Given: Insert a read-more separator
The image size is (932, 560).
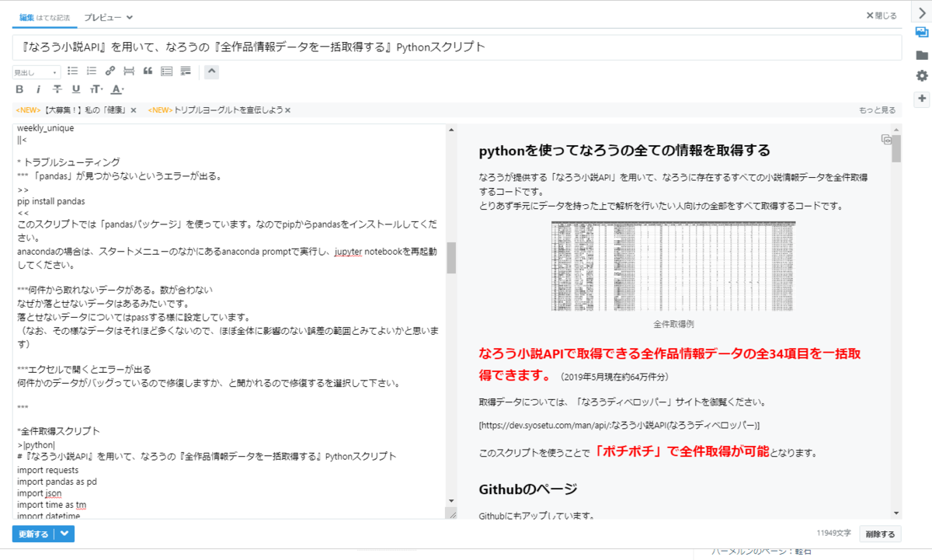Looking at the screenshot, I should pyautogui.click(x=128, y=71).
